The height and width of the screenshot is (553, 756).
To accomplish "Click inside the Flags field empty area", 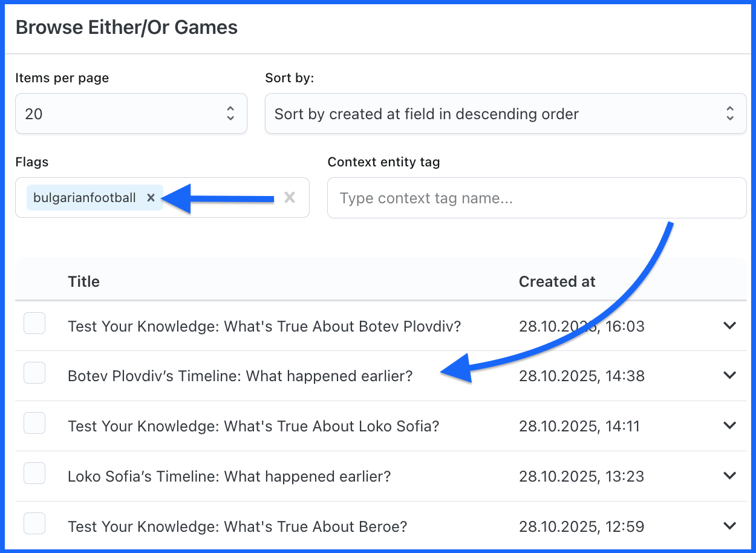I will click(224, 198).
